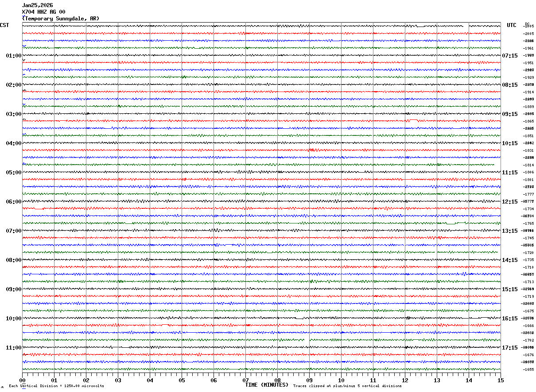Select the DC offset value -1951
The image size is (536, 392).
pos(528,63)
